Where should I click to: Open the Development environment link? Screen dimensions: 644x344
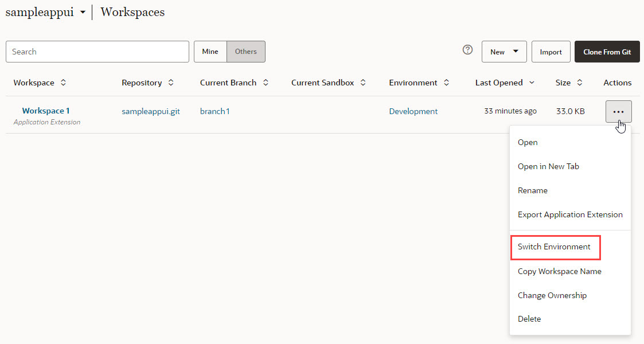[413, 111]
